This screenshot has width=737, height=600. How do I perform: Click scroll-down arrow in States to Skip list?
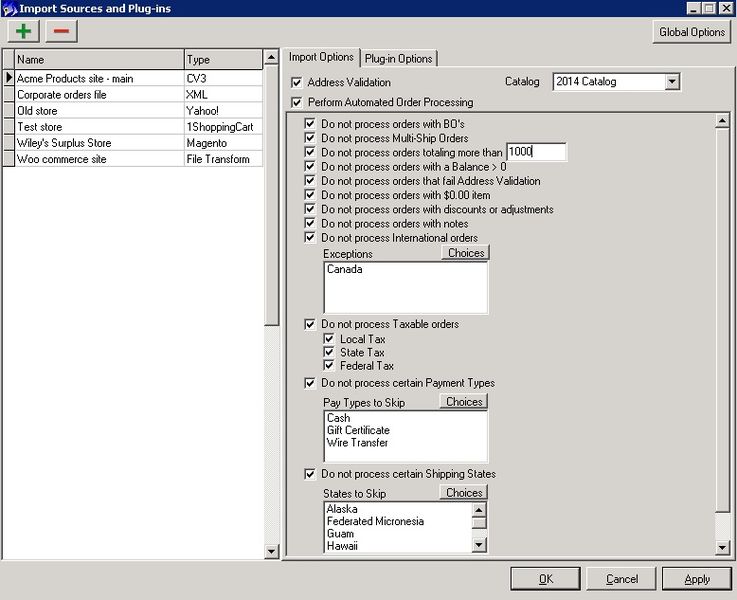[x=479, y=545]
